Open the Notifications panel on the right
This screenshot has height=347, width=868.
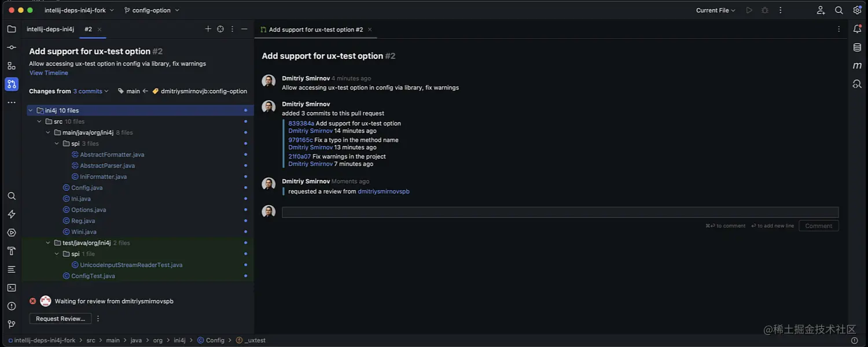click(x=858, y=29)
